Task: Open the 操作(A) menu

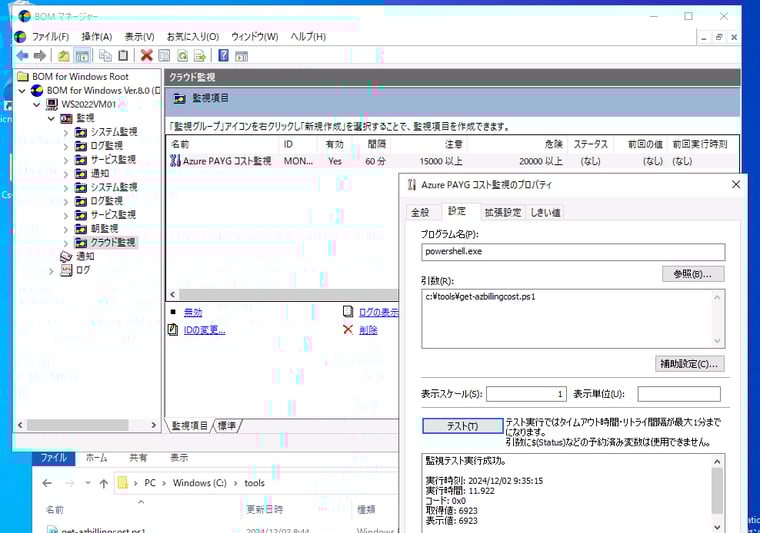Action: coord(96,37)
